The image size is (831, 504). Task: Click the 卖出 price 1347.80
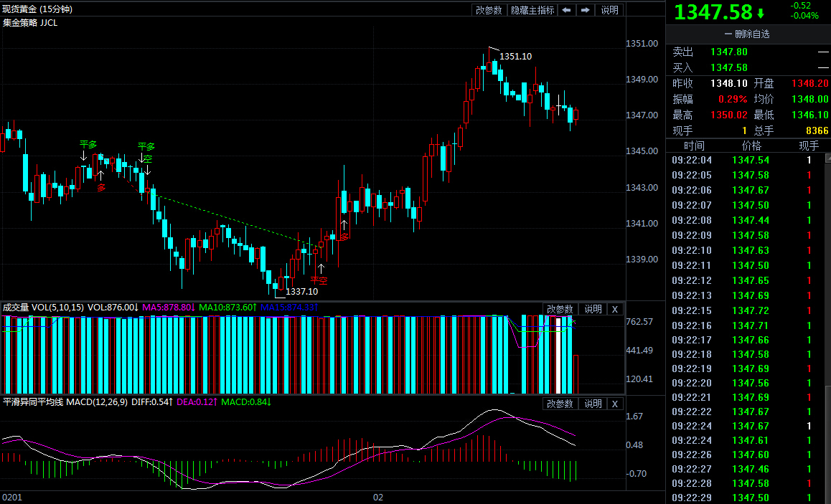[728, 52]
